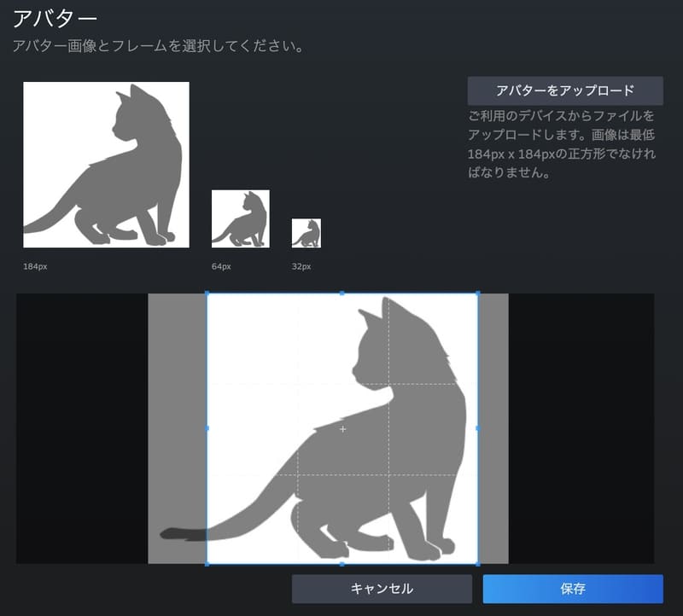Click the left-middle crop edge handle
Image resolution: width=683 pixels, height=616 pixels.
click(x=207, y=428)
